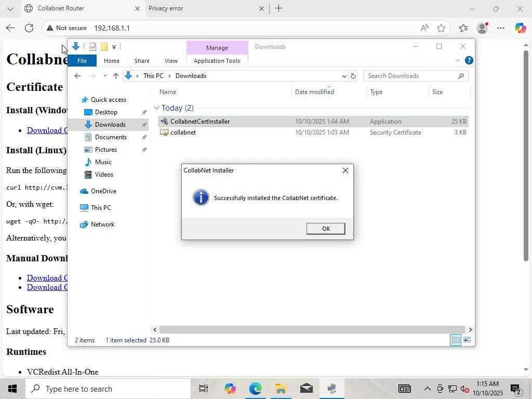Open the Customize Quick Access Toolbar dropdown

tap(114, 47)
